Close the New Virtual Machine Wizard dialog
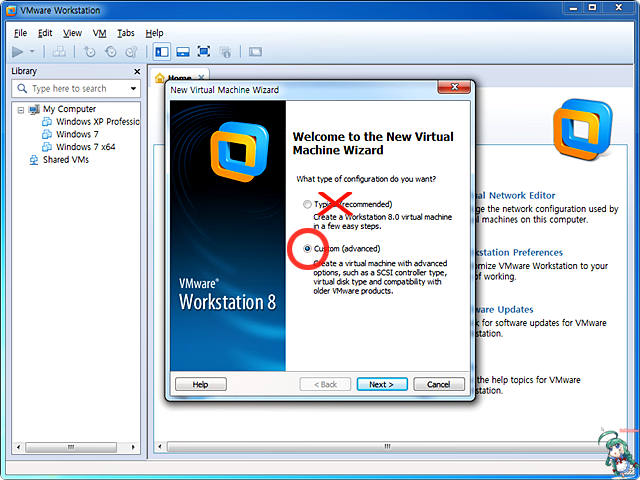 [x=454, y=87]
